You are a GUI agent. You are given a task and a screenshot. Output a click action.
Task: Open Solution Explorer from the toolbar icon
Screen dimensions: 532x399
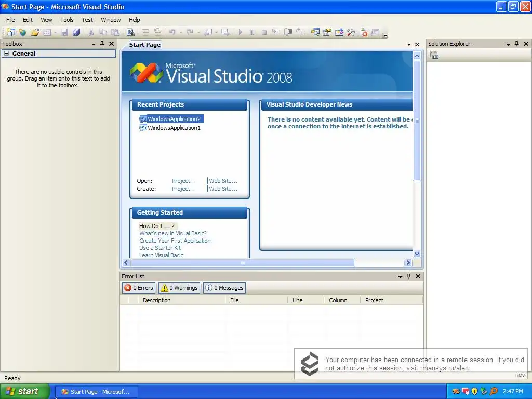(x=315, y=32)
